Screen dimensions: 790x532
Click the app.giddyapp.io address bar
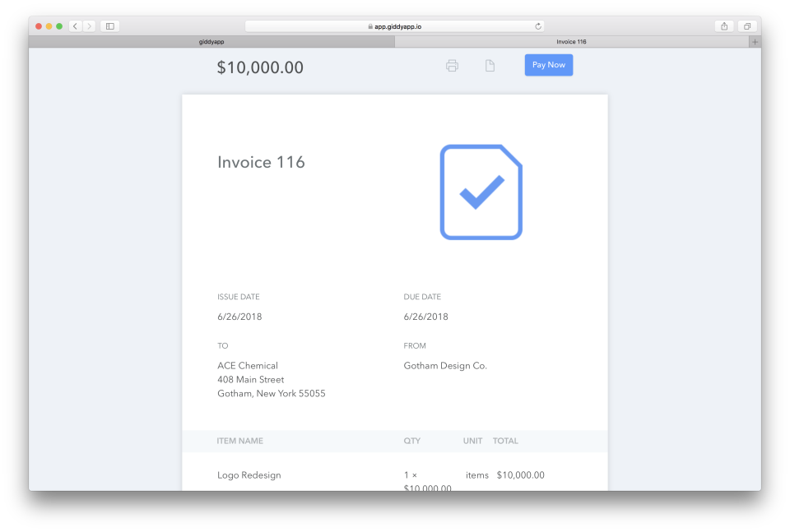pos(395,26)
